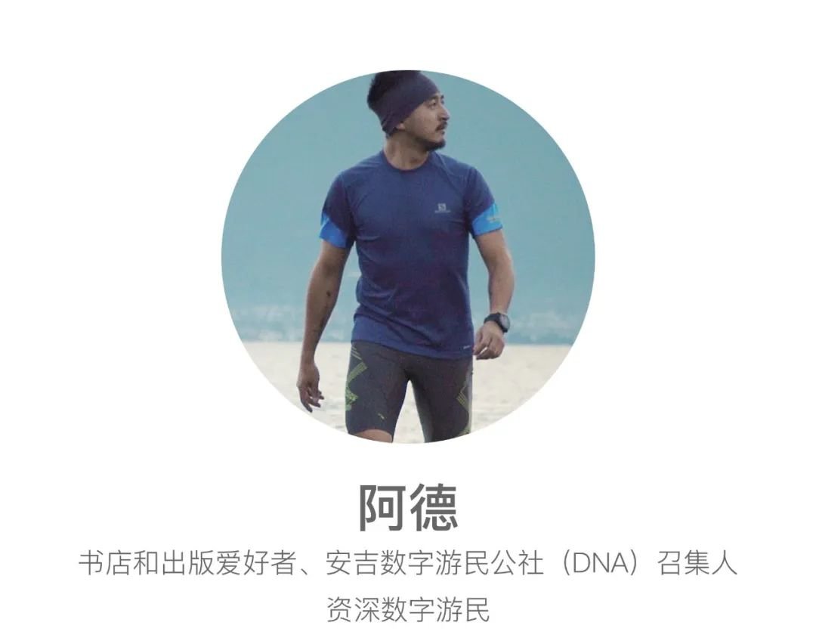Click the green pattern on the shorts
Image resolution: width=816 pixels, height=644 pixels.
point(358,379)
